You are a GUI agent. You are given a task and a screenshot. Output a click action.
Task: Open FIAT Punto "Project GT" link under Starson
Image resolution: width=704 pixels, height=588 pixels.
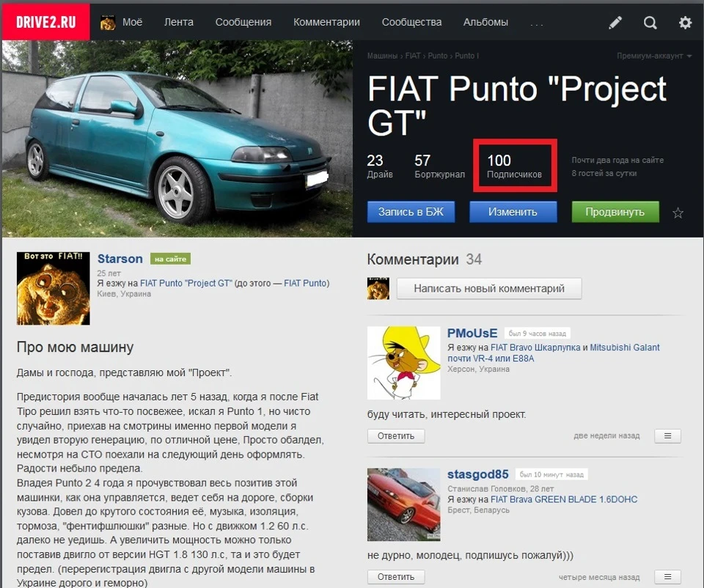186,283
